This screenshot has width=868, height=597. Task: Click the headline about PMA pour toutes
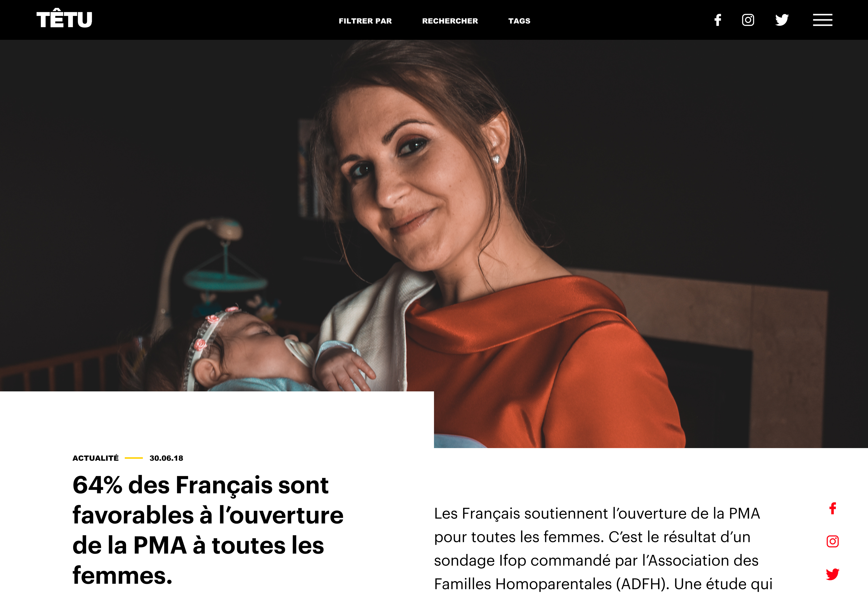[208, 530]
